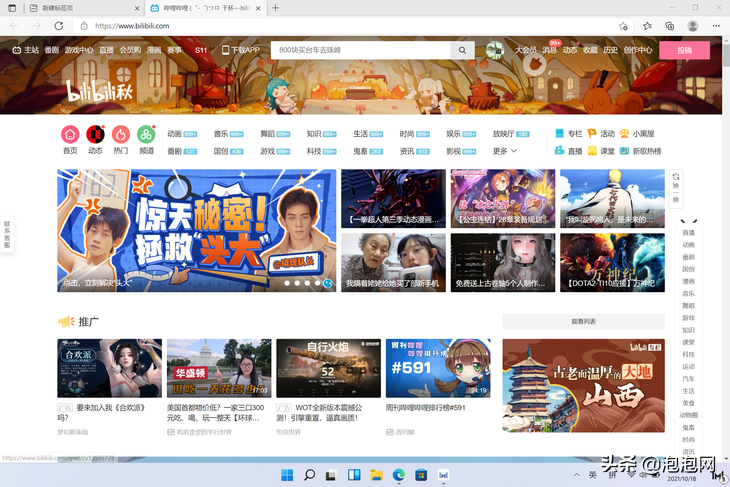Screen dimensions: 730x487
Task: Show hidden system tray icons chevron
Action: pyautogui.click(x=576, y=475)
